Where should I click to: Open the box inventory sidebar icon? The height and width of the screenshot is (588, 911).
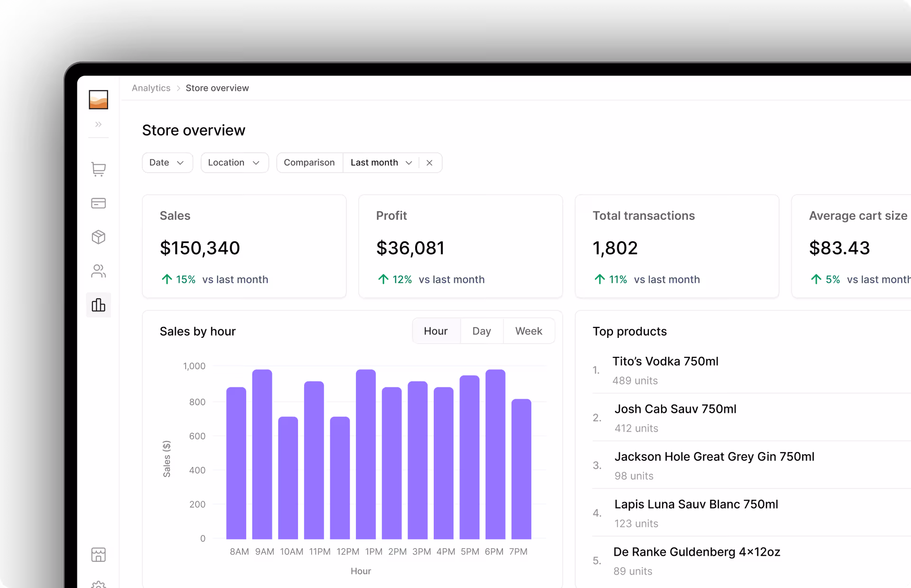[x=98, y=237]
